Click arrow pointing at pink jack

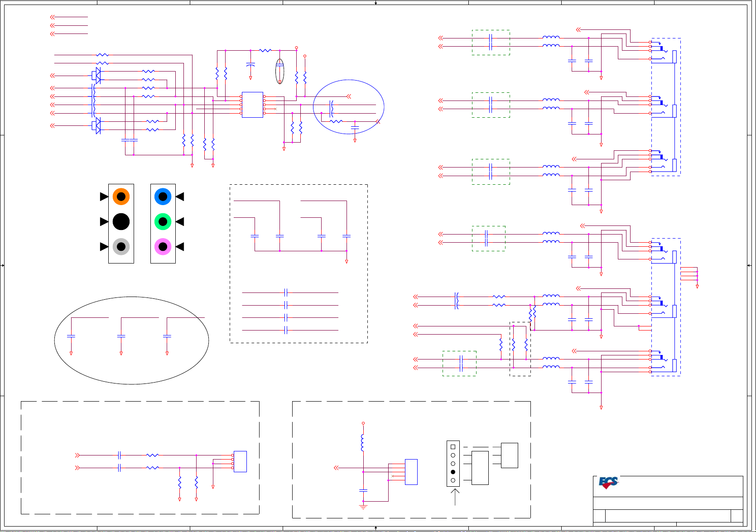180,247
